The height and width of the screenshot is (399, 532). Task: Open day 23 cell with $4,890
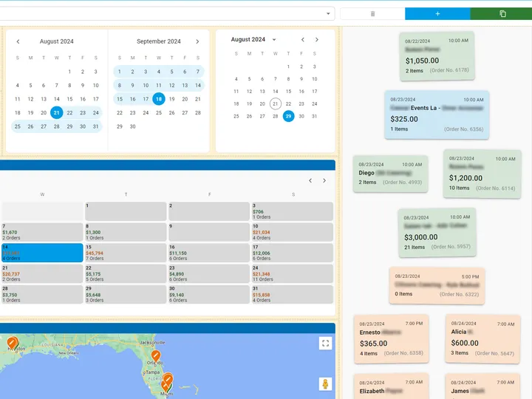[209, 273]
